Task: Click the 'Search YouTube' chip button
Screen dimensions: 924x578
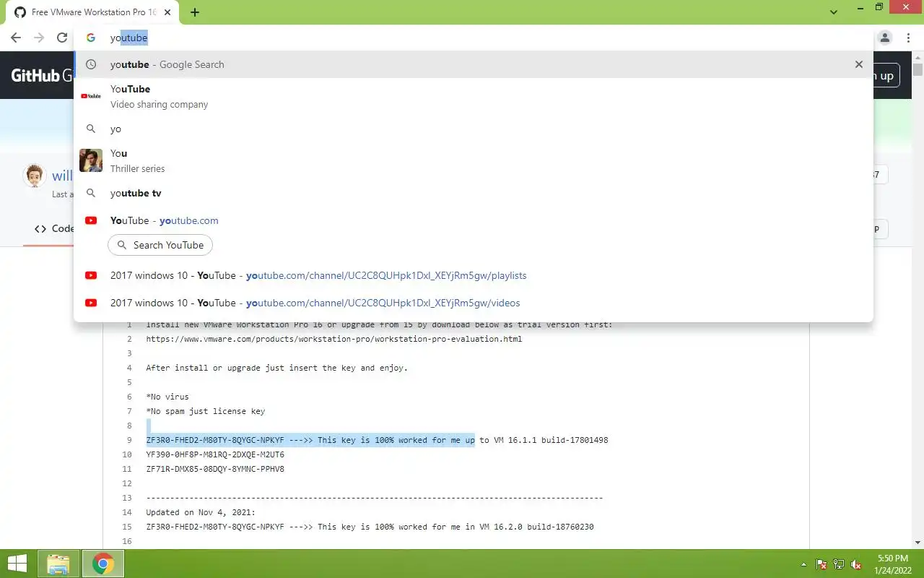Action: (160, 245)
